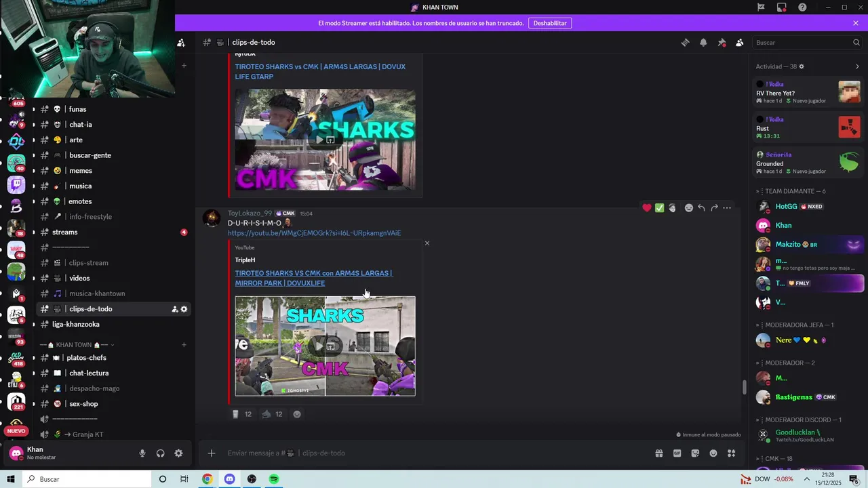This screenshot has width=868, height=488.
Task: Reply to ToyLokazo_99 message with the reply arrow
Action: (x=701, y=207)
